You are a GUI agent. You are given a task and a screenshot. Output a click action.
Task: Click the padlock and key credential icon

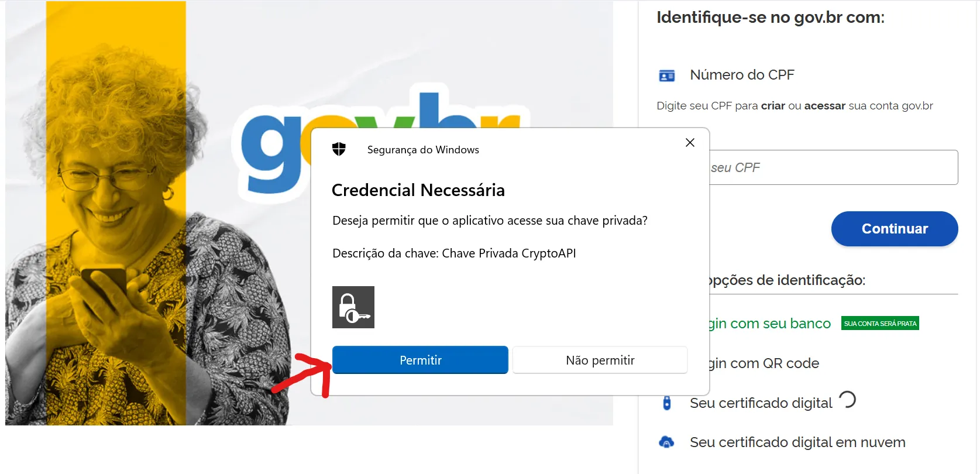coord(353,307)
